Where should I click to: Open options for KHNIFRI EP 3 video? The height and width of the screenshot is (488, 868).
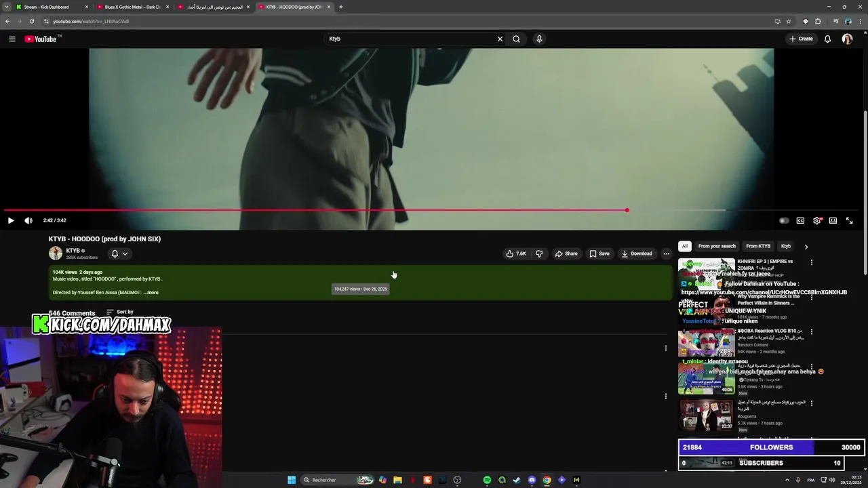click(x=812, y=262)
